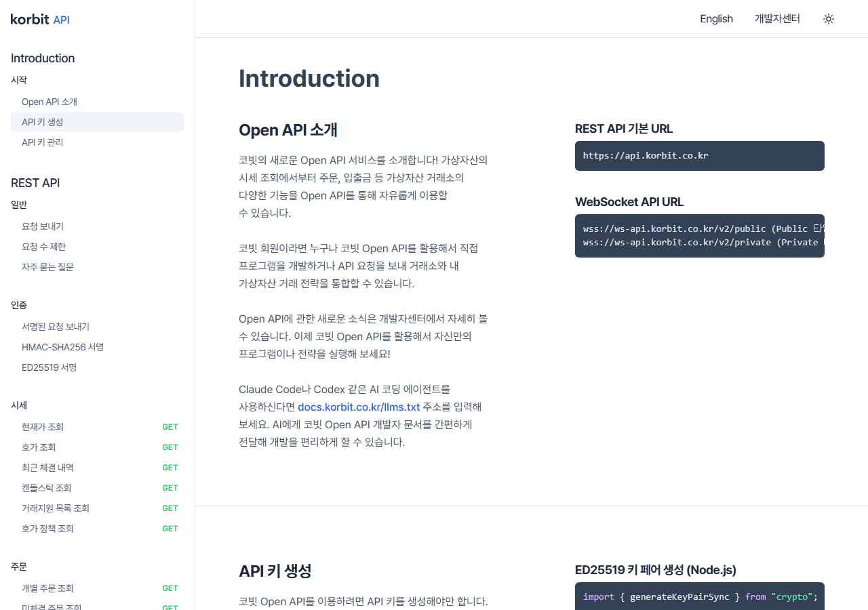Click the 'API 키 생성' section heading
The image size is (868, 610).
[275, 571]
